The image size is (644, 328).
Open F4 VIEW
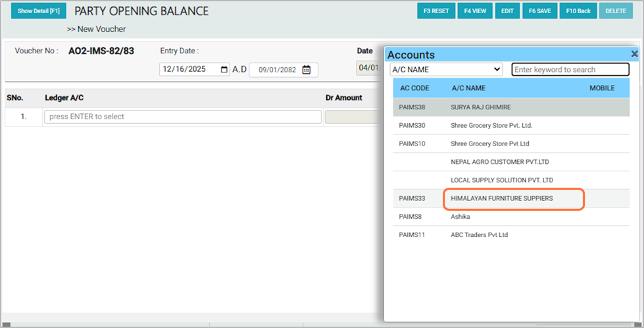tap(475, 11)
